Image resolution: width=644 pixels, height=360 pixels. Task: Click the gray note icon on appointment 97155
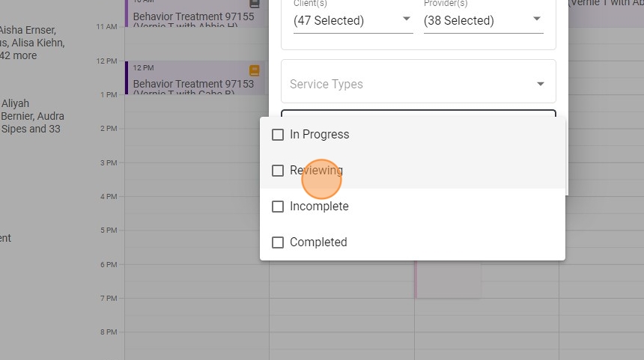tap(255, 4)
